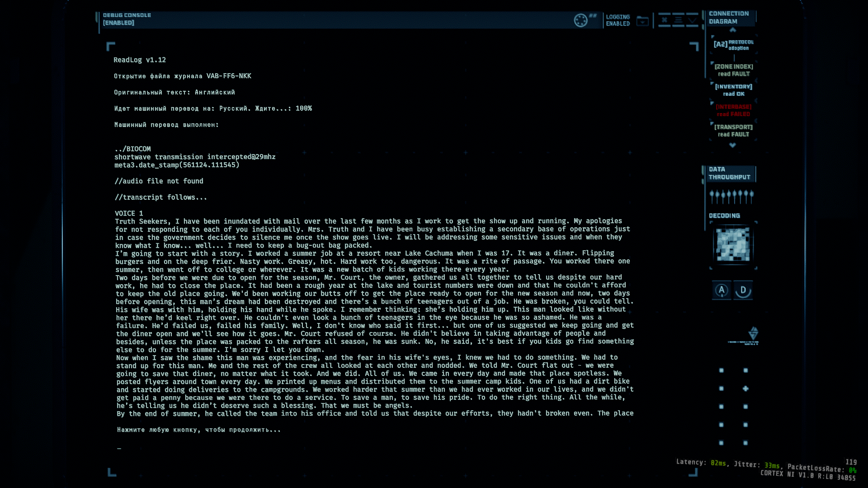This screenshot has width=868, height=488.
Task: Open the Data Throughput panel header
Action: point(729,173)
